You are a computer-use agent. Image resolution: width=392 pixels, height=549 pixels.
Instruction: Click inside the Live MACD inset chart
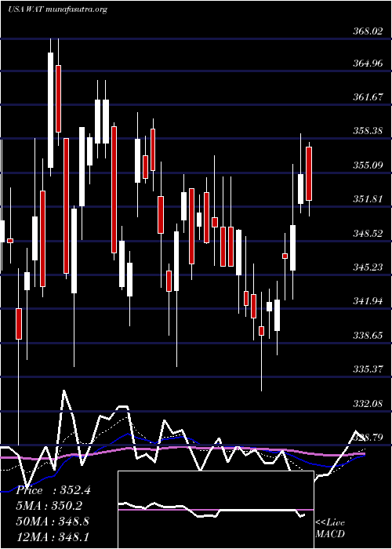pyautogui.click(x=216, y=510)
